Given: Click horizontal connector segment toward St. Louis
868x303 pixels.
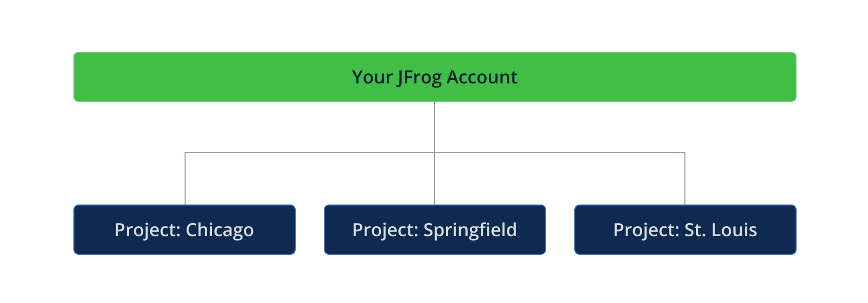Looking at the screenshot, I should click(x=560, y=152).
